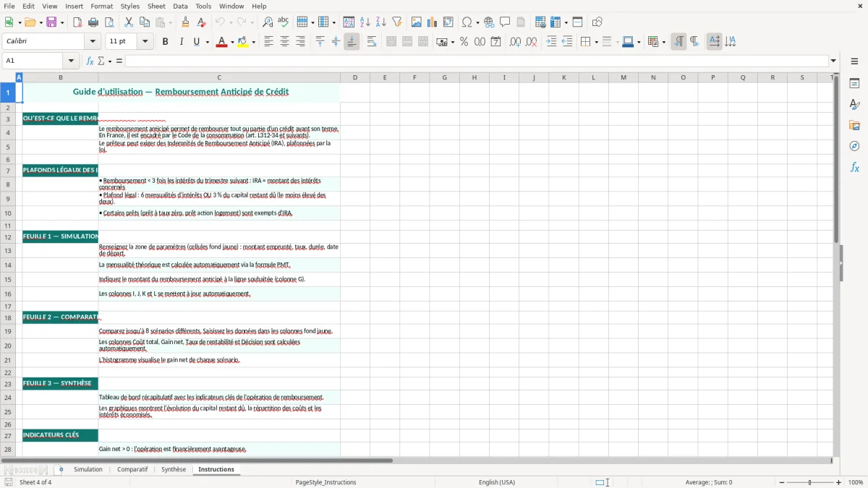
Task: Toggle Center Horizontally alignment
Action: [x=284, y=42]
